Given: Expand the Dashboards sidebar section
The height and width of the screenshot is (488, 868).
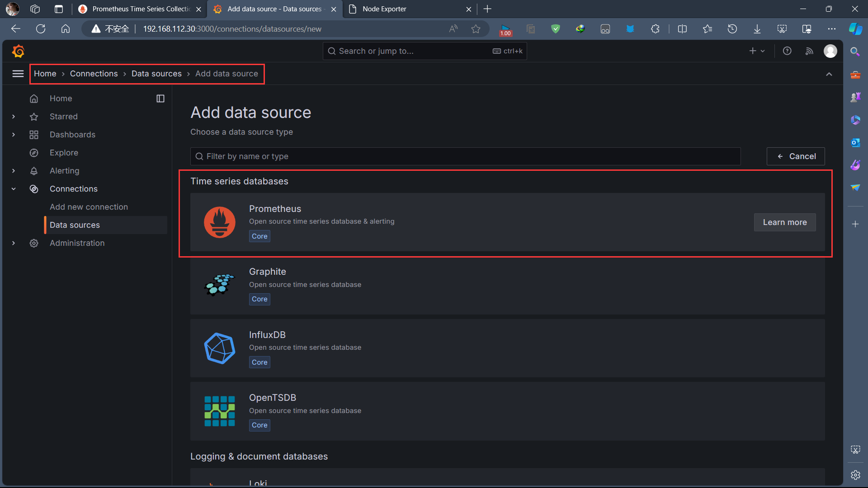Looking at the screenshot, I should 13,135.
